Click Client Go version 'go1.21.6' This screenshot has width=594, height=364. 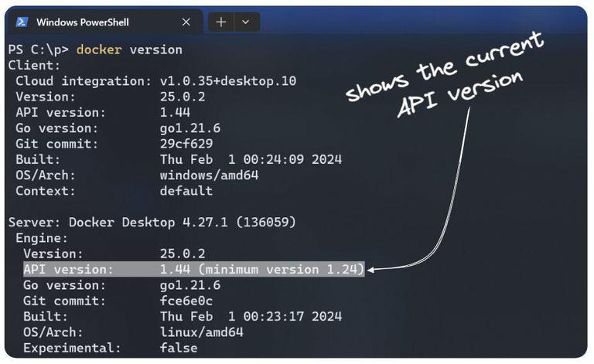[190, 128]
